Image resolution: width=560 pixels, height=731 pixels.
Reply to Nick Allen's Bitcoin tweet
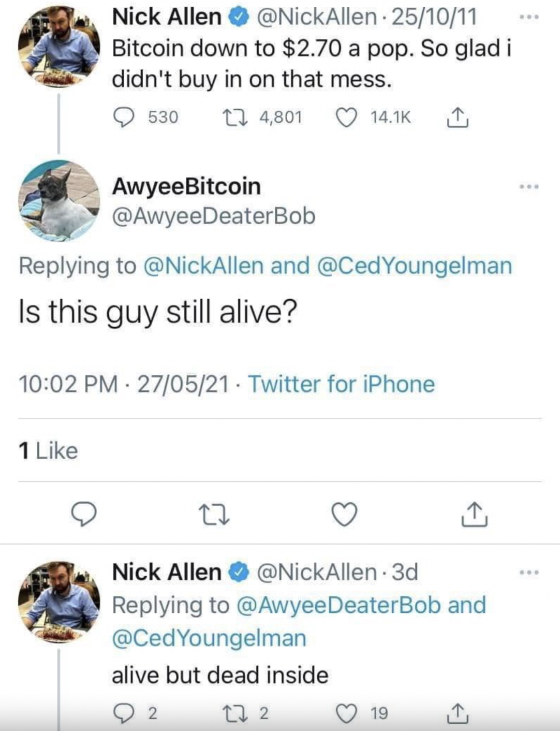click(123, 118)
